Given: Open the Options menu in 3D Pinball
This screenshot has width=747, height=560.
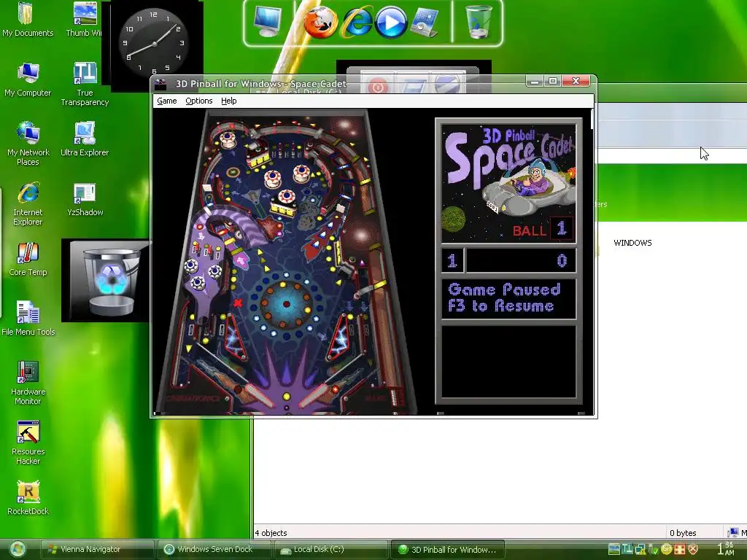Looking at the screenshot, I should [198, 101].
